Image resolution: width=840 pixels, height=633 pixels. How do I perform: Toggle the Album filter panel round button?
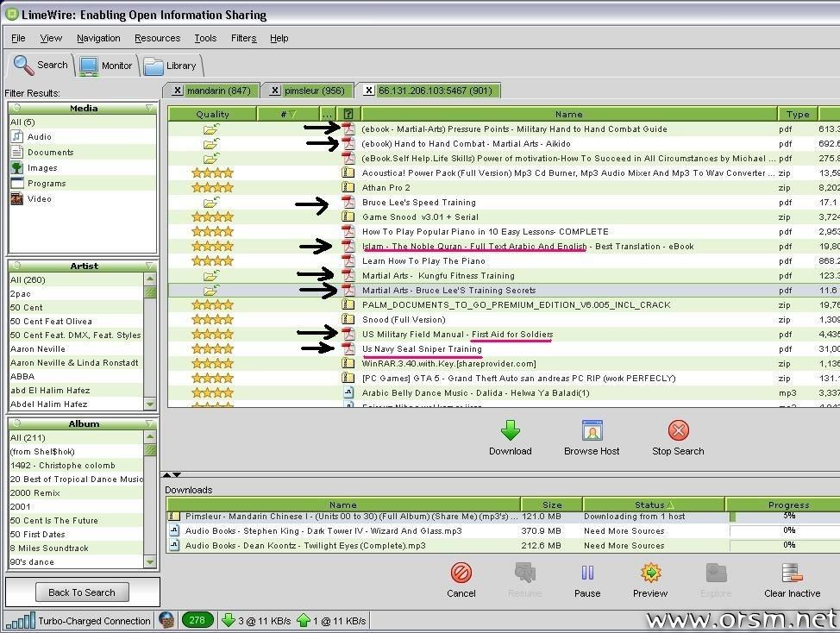click(16, 423)
